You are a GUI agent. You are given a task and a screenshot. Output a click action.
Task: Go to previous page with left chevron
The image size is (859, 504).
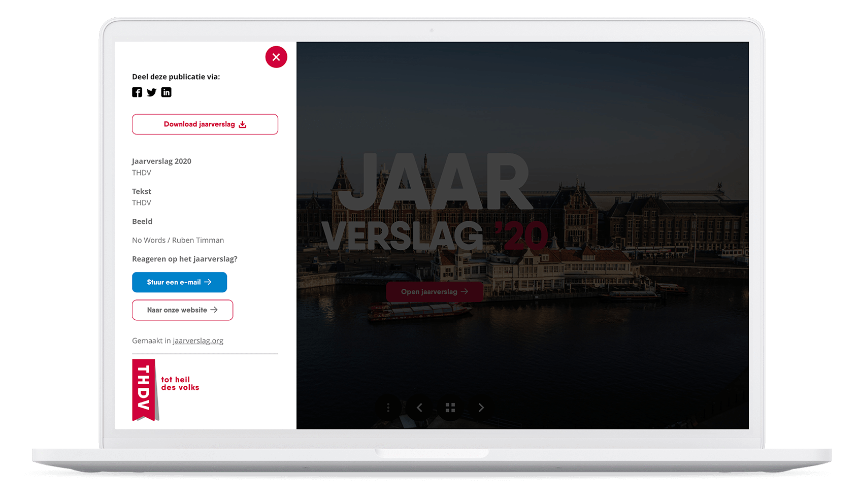coord(419,408)
